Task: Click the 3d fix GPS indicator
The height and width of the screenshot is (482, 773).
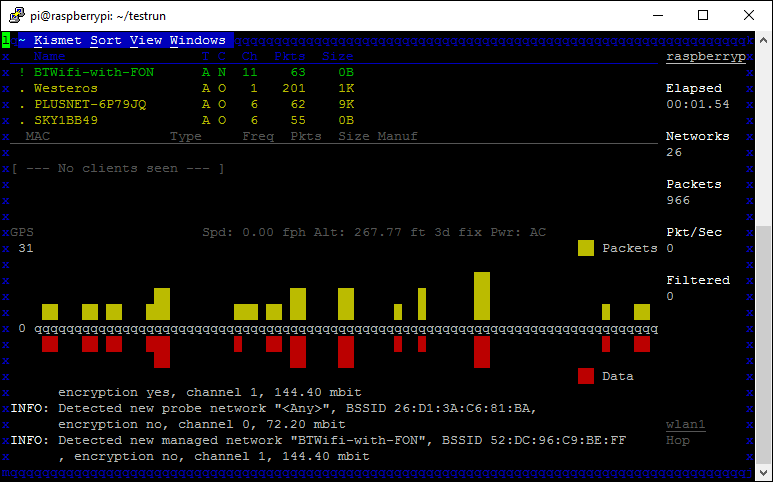Action: 457,232
